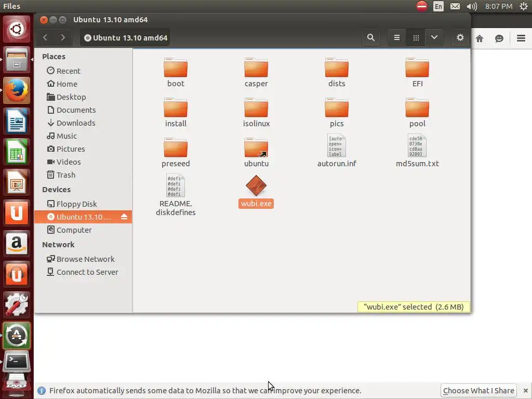Viewport: 532px width, 399px height.
Task: Eject the Ubuntu 13.10 disc
Action: click(x=124, y=217)
